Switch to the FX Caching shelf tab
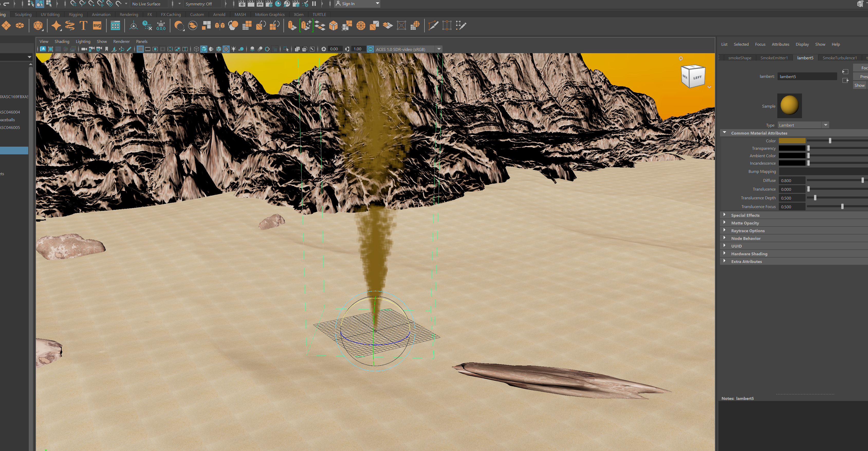Image resolution: width=868 pixels, height=451 pixels. click(171, 14)
